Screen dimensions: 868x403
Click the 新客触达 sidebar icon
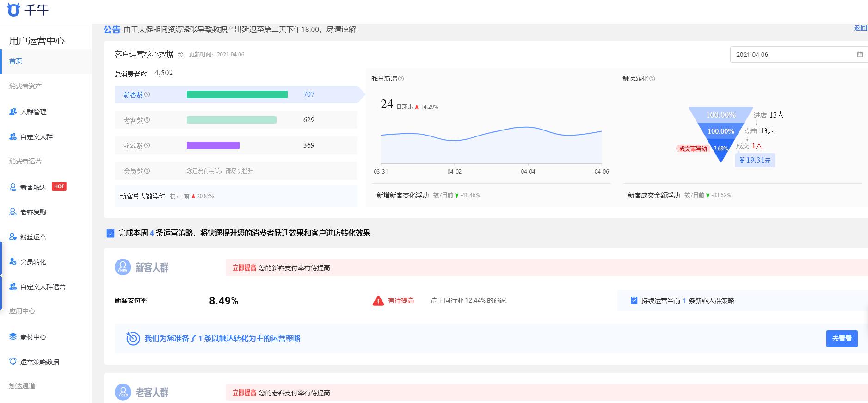(x=13, y=187)
